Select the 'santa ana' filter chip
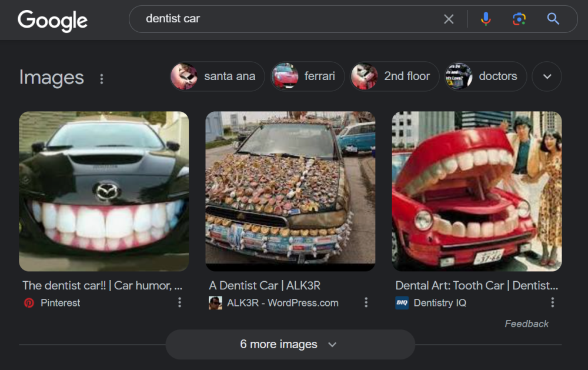The image size is (588, 370). pos(218,76)
